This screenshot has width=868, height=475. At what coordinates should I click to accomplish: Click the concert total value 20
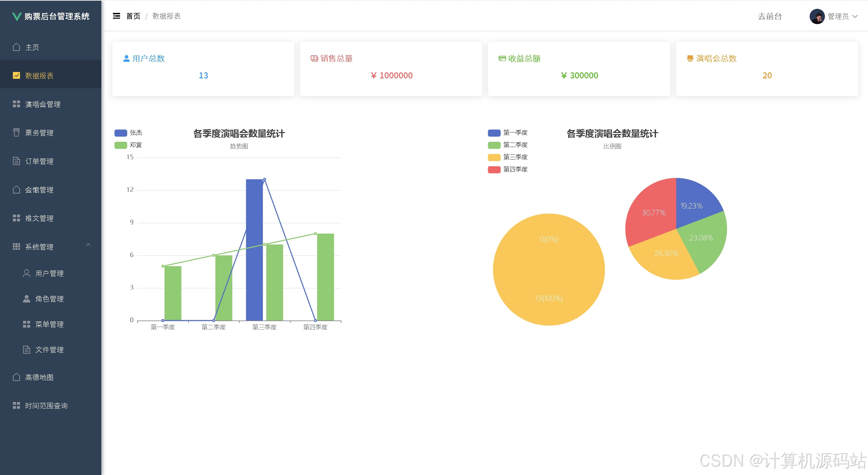(767, 75)
